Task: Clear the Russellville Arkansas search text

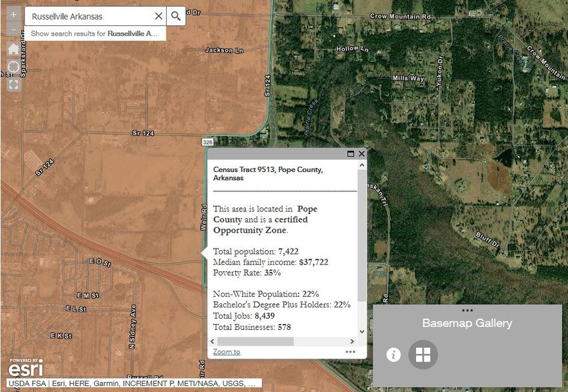Action: 158,16
